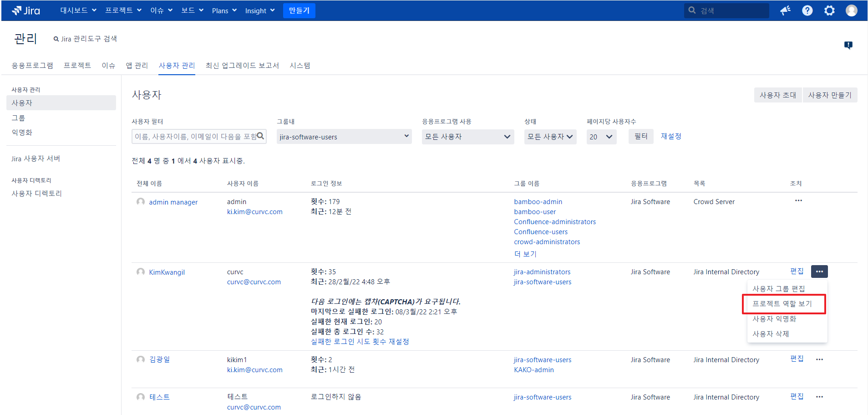
Task: Open the help question mark icon
Action: click(807, 10)
